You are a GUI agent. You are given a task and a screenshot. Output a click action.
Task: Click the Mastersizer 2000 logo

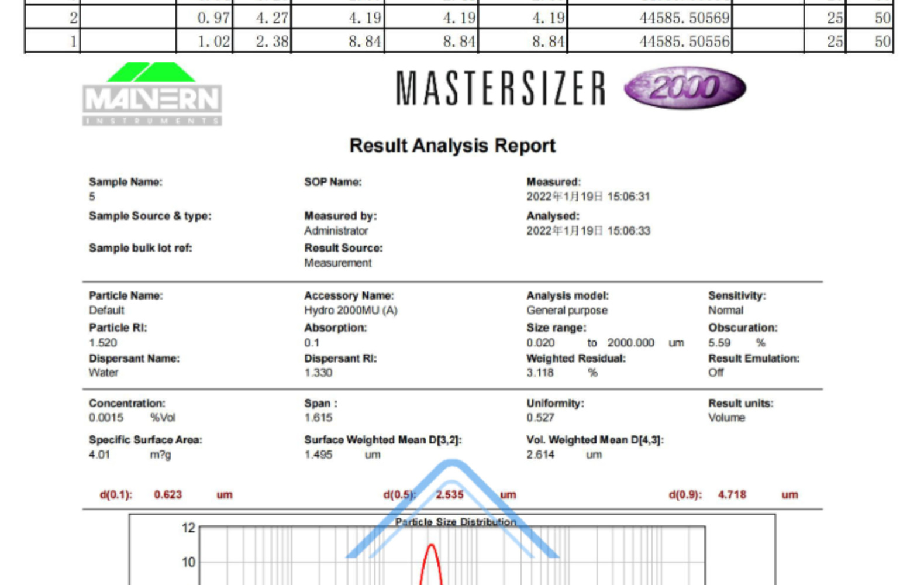pyautogui.click(x=571, y=88)
